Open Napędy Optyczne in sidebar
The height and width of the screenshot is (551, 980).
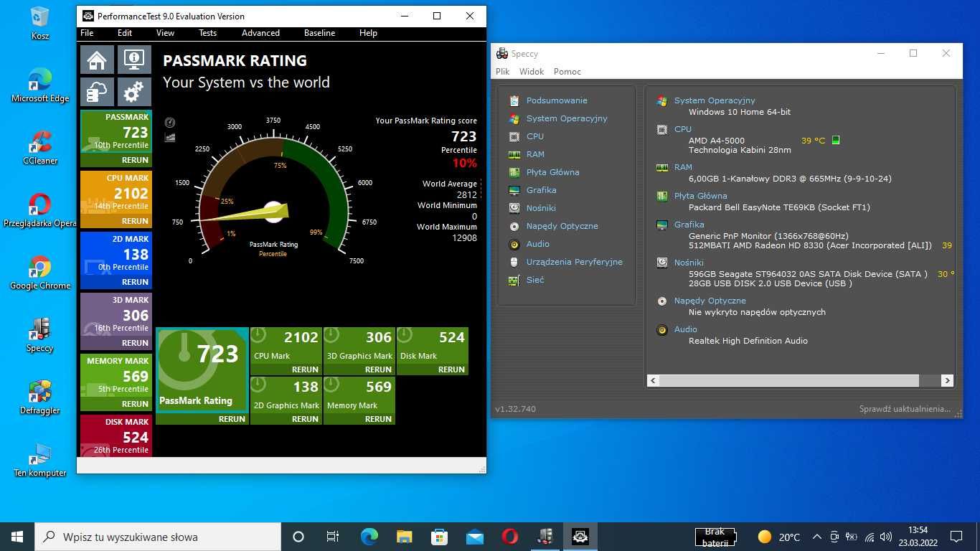pos(562,226)
